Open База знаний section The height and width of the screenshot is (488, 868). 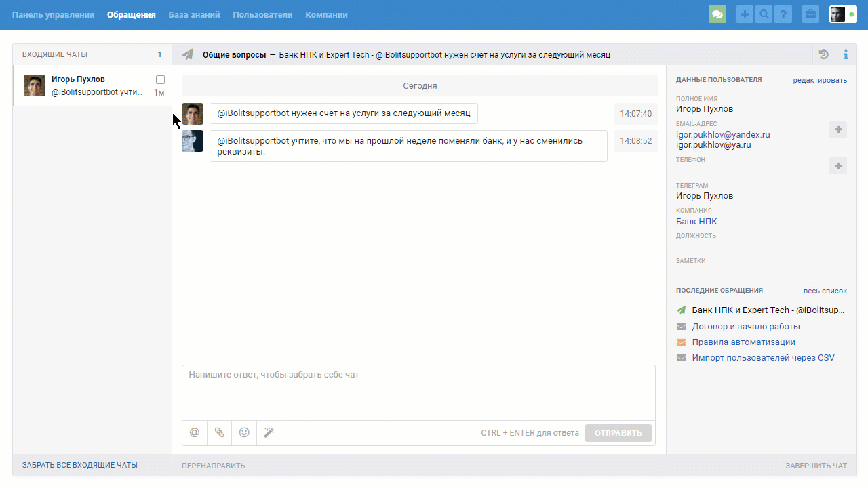pos(194,14)
